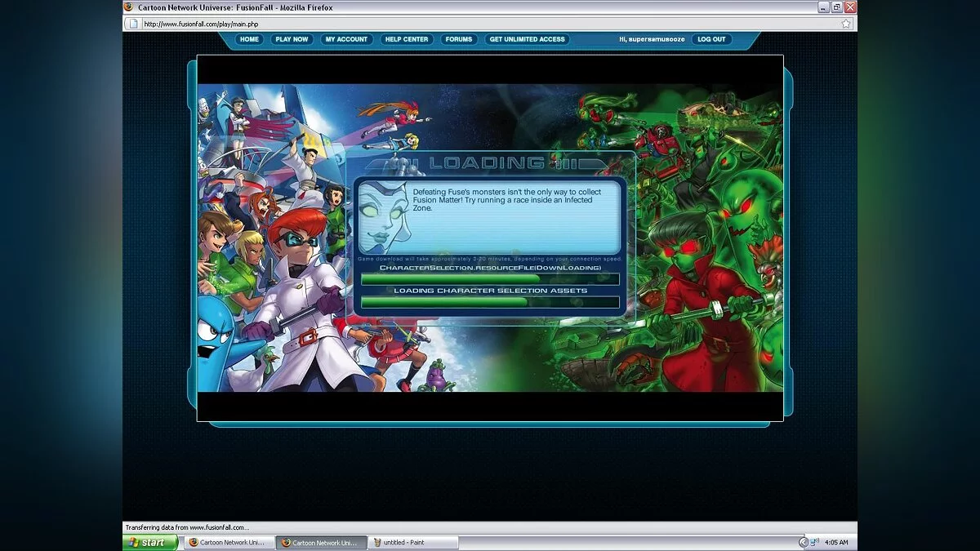This screenshot has width=980, height=551.
Task: Go to the HOME page of FusionFall
Action: pos(249,39)
